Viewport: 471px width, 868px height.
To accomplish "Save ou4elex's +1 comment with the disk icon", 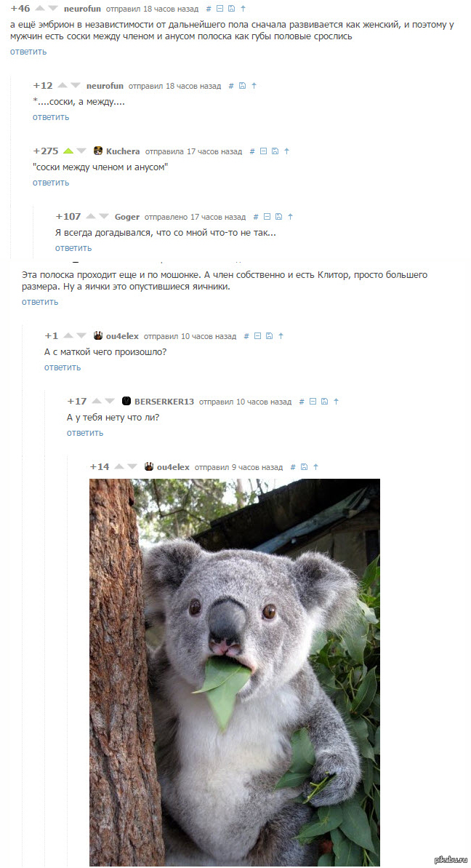I will pos(269,336).
